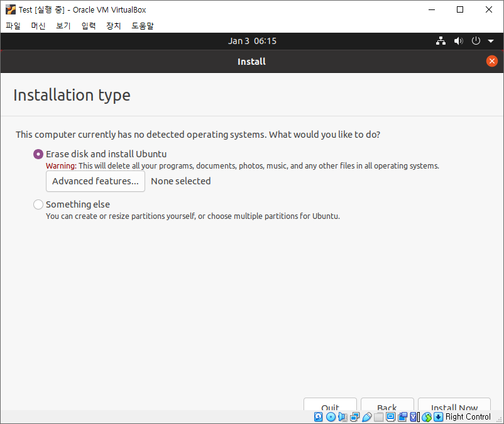Click the Install title in header bar
This screenshot has height=424, width=504.
pyautogui.click(x=251, y=62)
